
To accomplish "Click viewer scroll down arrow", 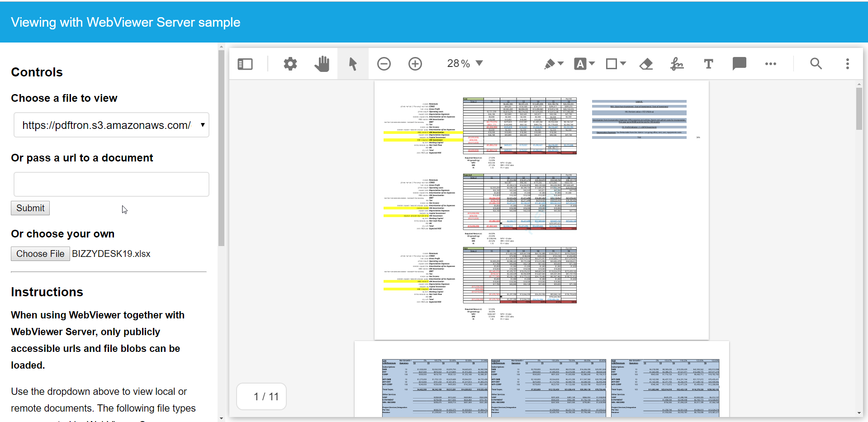I will click(859, 413).
